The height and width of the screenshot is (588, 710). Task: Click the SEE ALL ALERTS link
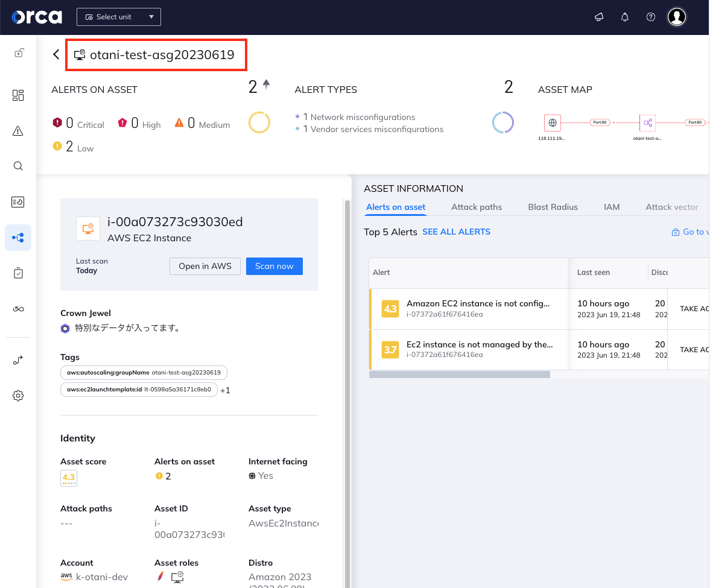pos(456,232)
